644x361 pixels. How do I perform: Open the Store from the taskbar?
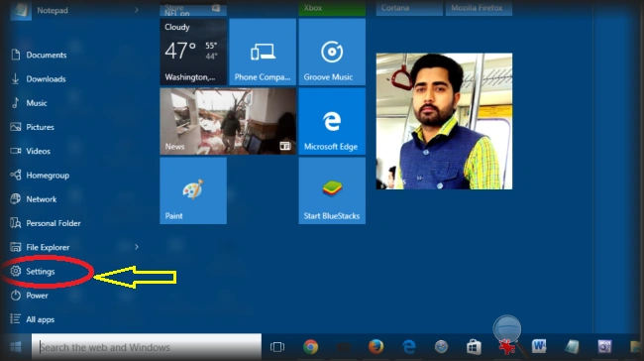pos(474,347)
